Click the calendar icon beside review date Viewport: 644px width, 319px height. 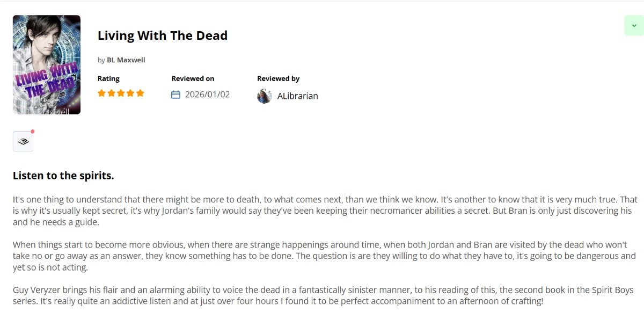pyautogui.click(x=175, y=95)
